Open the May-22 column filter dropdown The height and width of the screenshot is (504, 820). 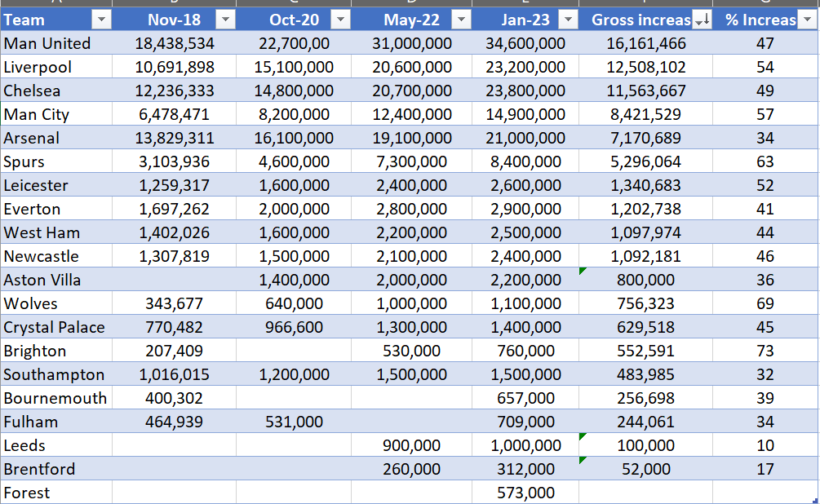coord(461,20)
